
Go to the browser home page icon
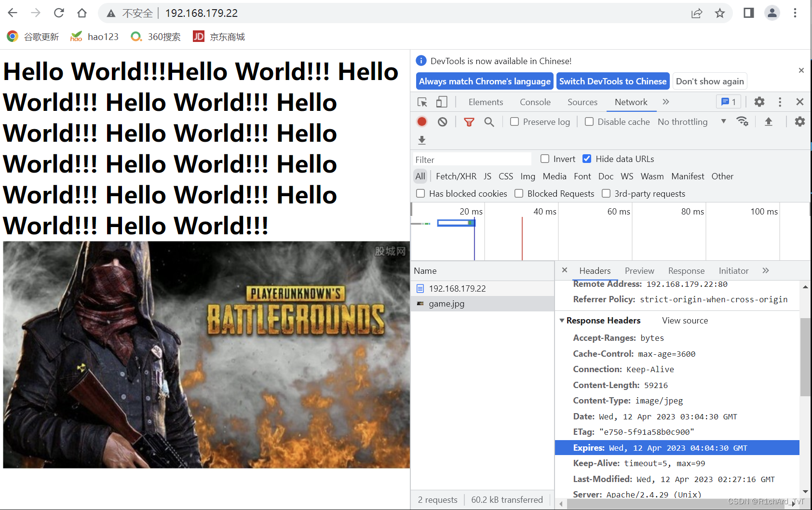[82, 13]
